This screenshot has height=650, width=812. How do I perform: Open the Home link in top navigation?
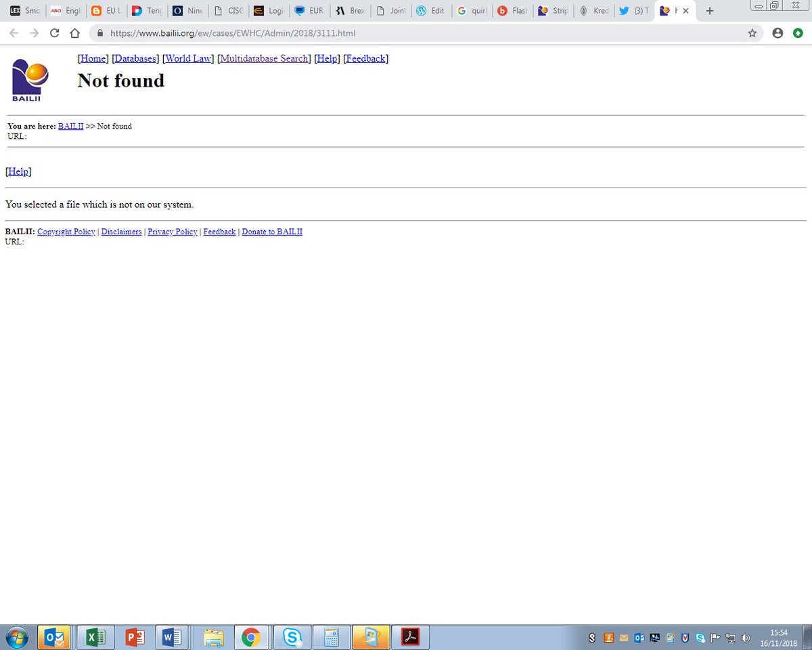93,58
